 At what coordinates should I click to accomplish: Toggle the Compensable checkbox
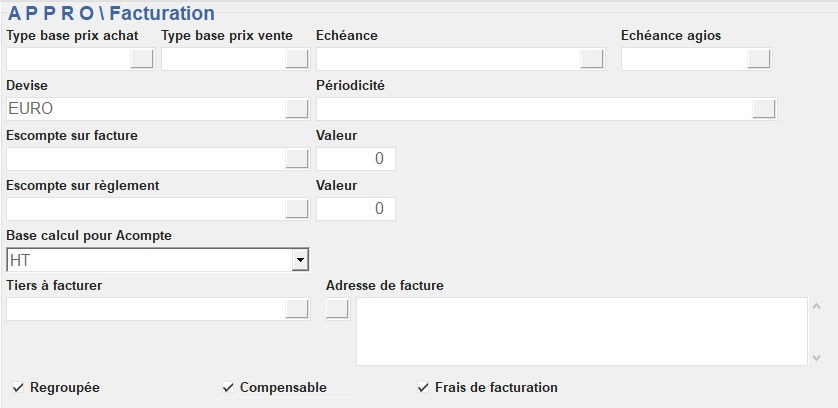pos(228,388)
